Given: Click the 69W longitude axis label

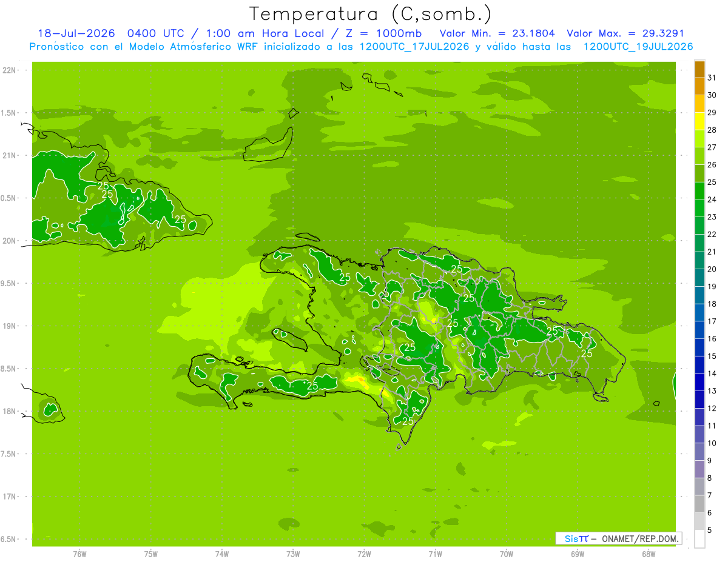Looking at the screenshot, I should click(578, 554).
